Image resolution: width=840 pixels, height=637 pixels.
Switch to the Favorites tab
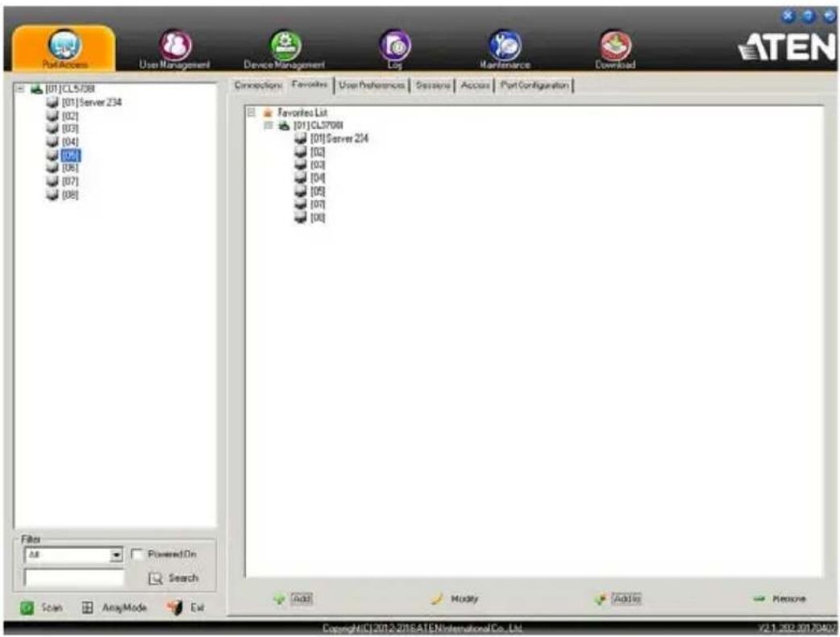[x=310, y=85]
